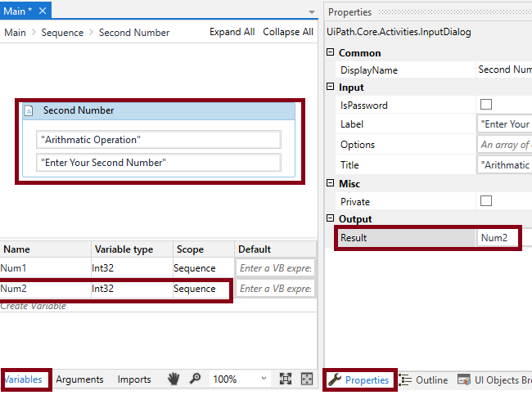Go to Main in the breadcrumb
532x395 pixels.
coord(15,33)
